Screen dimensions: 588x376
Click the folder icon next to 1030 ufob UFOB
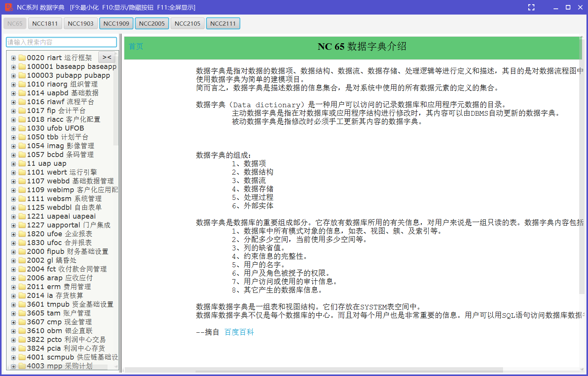coord(22,128)
